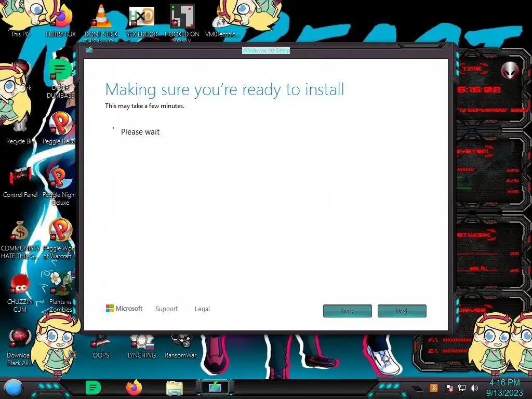Launch Peggle World of Warcraft shortcut
The width and height of the screenshot is (532, 399).
[60, 237]
